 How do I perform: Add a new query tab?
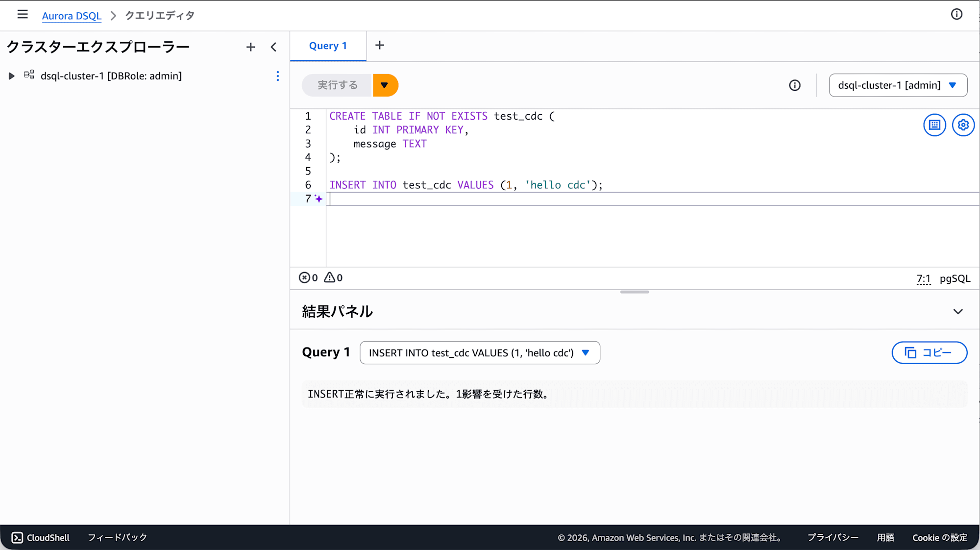(x=380, y=46)
